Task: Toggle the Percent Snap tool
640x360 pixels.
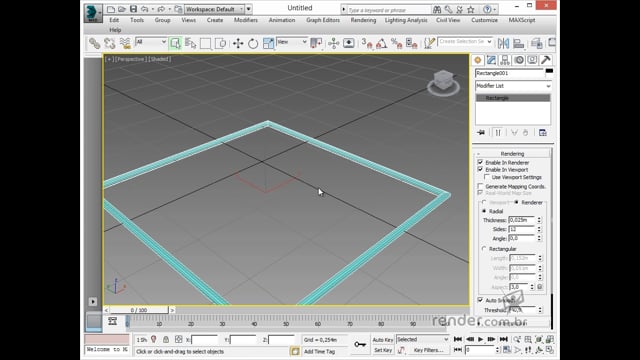Action: [396, 43]
